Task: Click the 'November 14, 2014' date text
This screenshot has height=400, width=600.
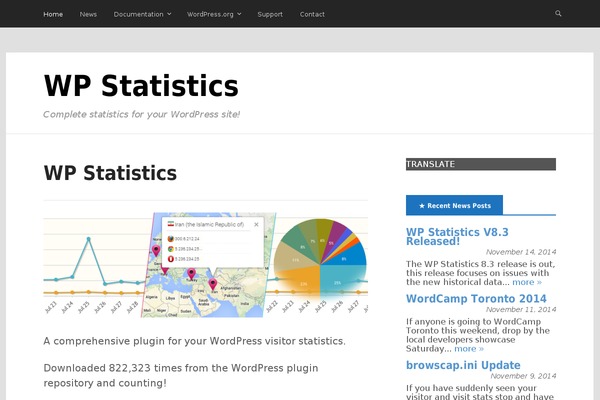Action: click(521, 252)
